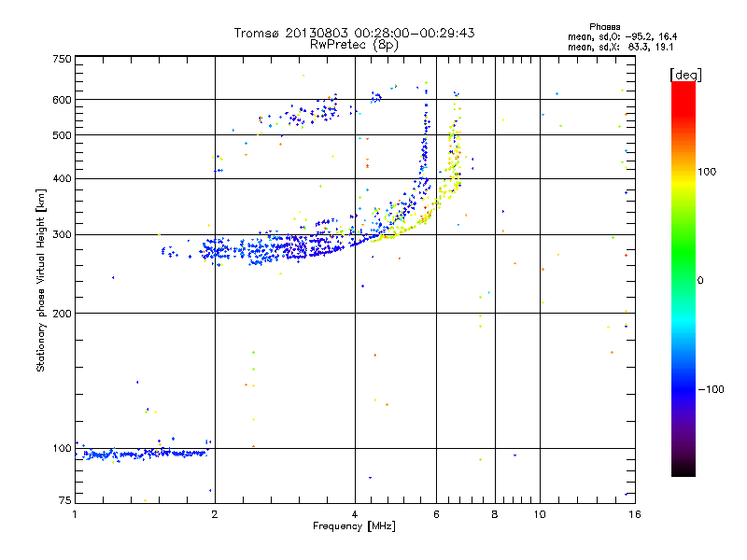Pick the black bottom of the colorbar
This screenshot has width=747, height=560.
tap(684, 469)
